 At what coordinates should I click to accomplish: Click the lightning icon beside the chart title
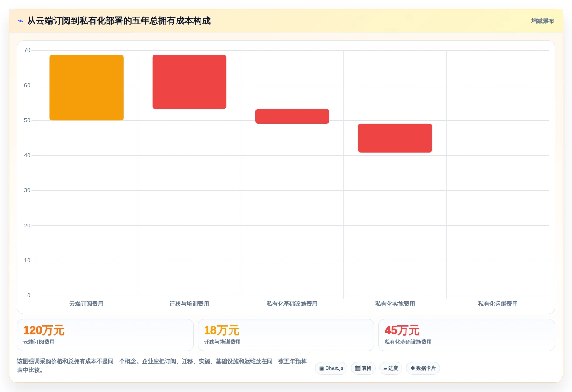21,21
